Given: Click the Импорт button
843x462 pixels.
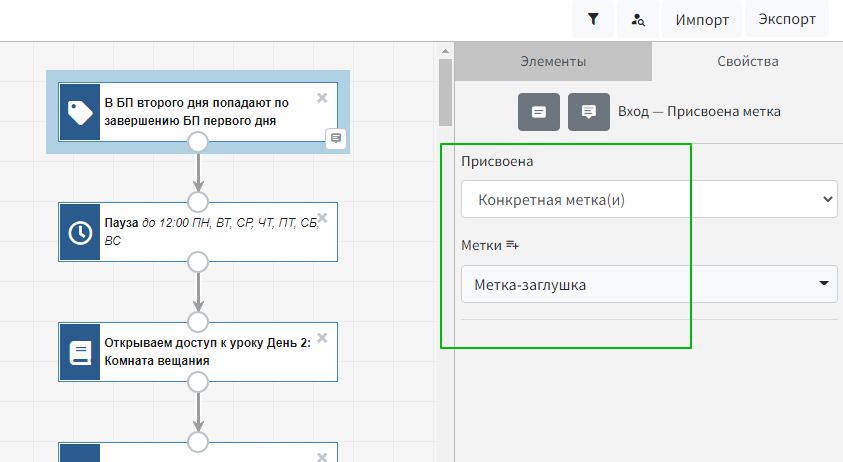Looking at the screenshot, I should tap(701, 19).
